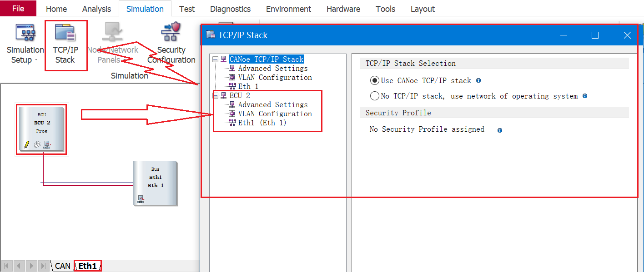
Task: Switch to the Hardware ribbon tab
Action: point(343,9)
